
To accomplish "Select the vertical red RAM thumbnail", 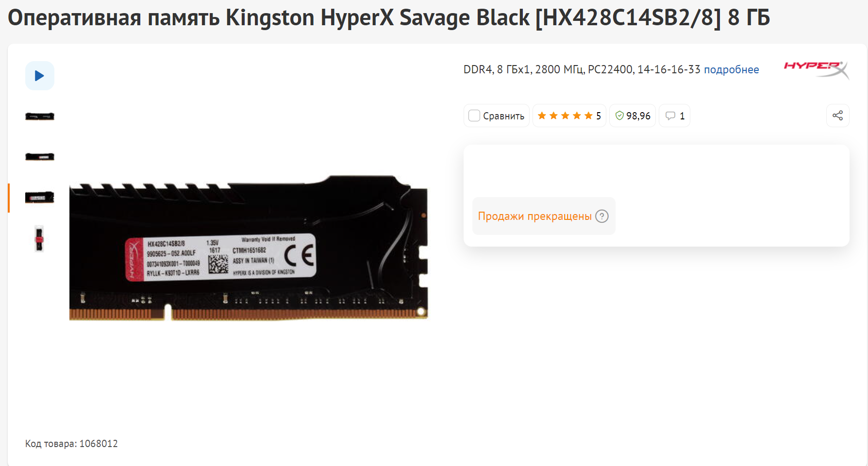I will point(39,238).
